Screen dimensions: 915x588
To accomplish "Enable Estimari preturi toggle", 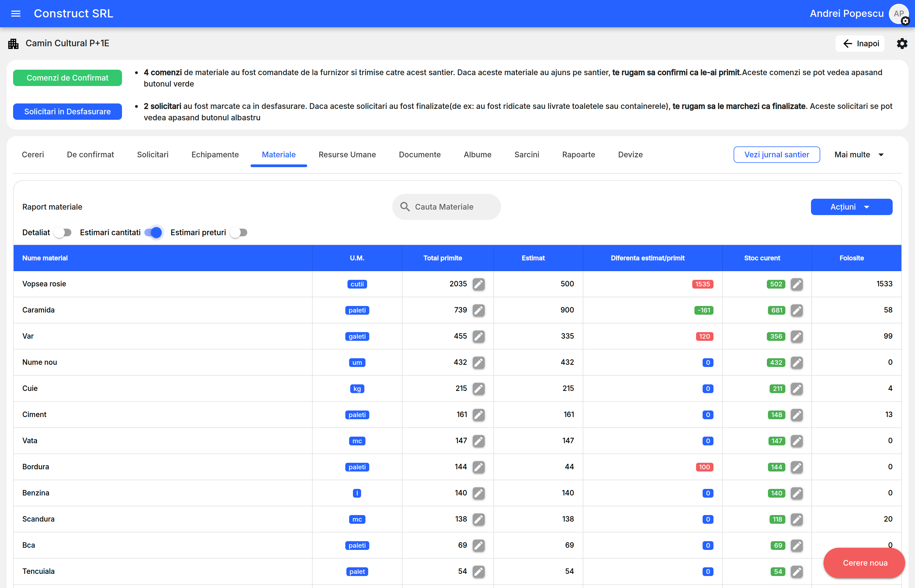I will [x=239, y=232].
